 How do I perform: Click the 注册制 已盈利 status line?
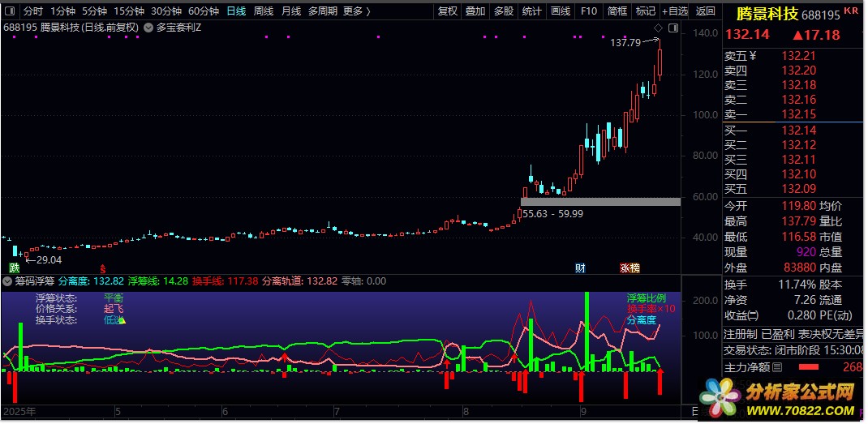tap(794, 334)
